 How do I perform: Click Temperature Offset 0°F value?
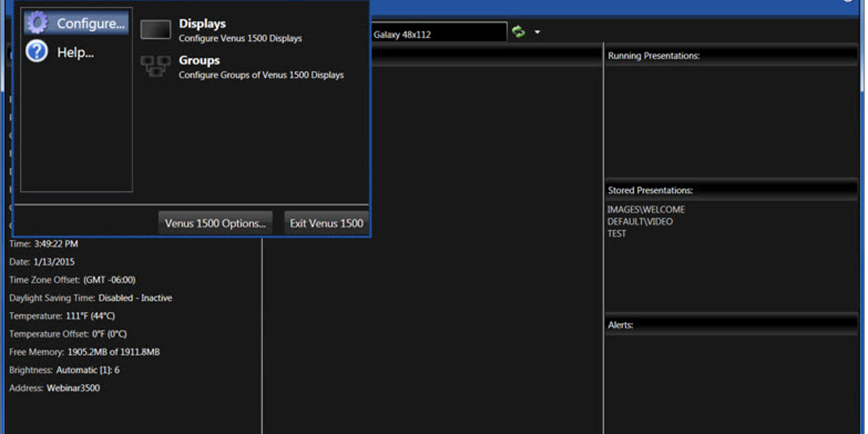click(109, 334)
